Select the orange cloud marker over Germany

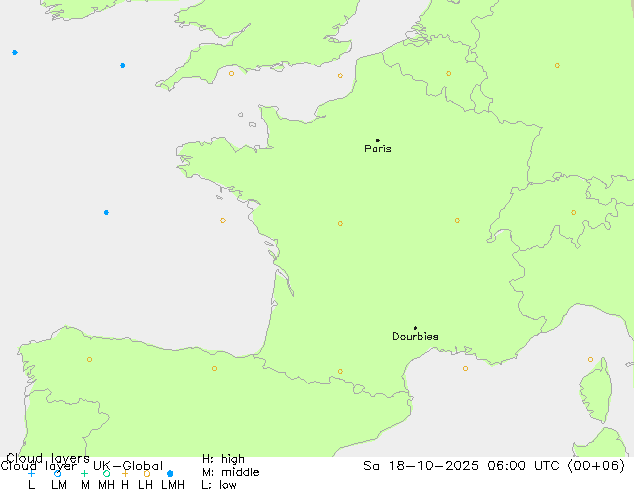tap(557, 65)
